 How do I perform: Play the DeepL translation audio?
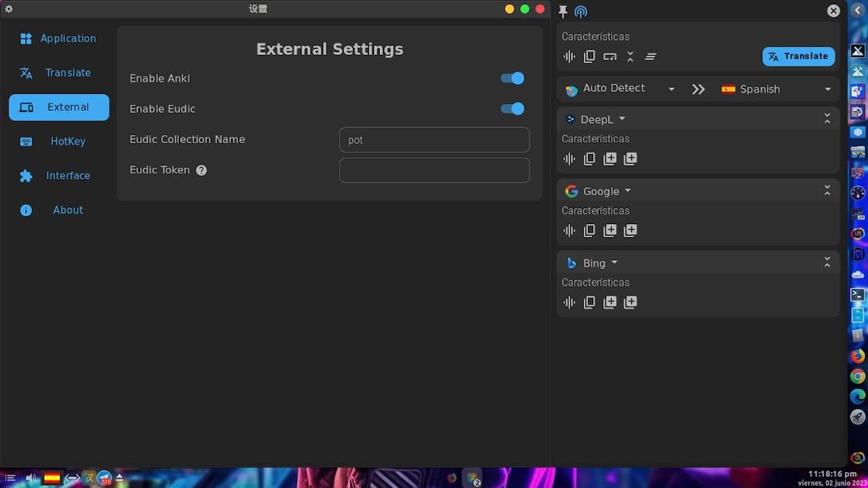pyautogui.click(x=569, y=158)
